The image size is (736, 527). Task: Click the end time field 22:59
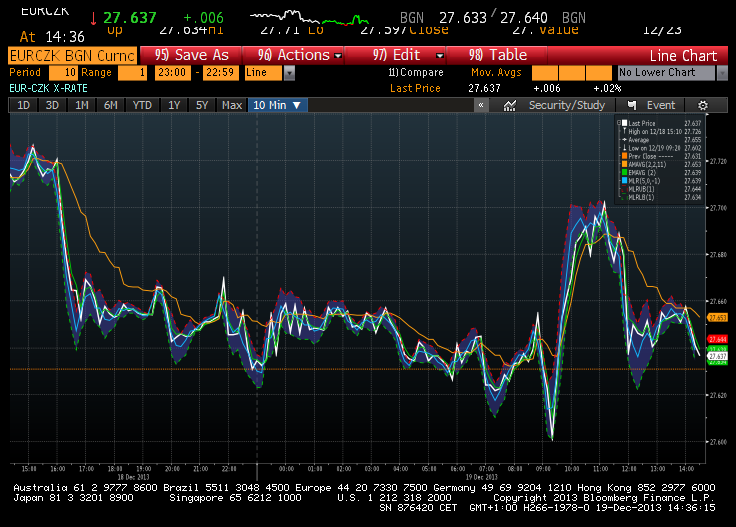(x=221, y=73)
